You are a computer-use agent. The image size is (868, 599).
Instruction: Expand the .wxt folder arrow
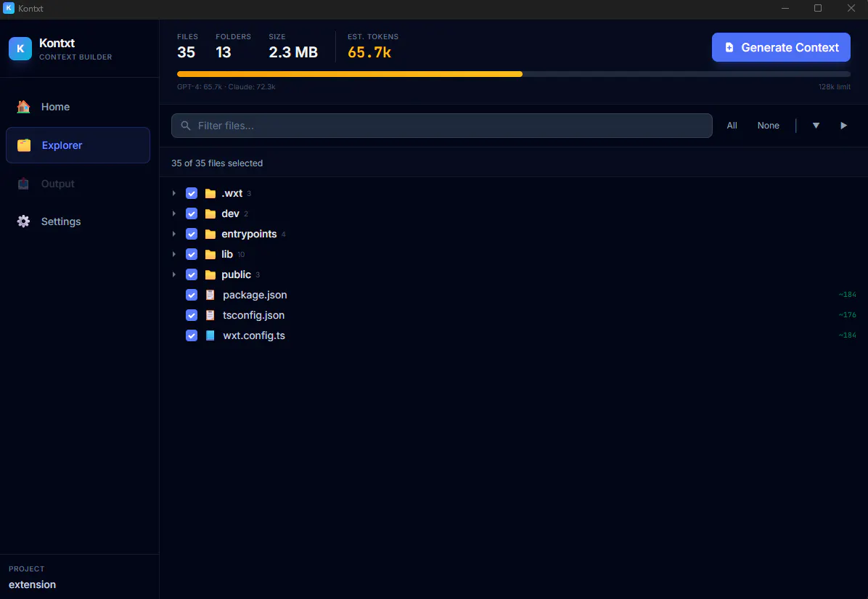(x=174, y=193)
